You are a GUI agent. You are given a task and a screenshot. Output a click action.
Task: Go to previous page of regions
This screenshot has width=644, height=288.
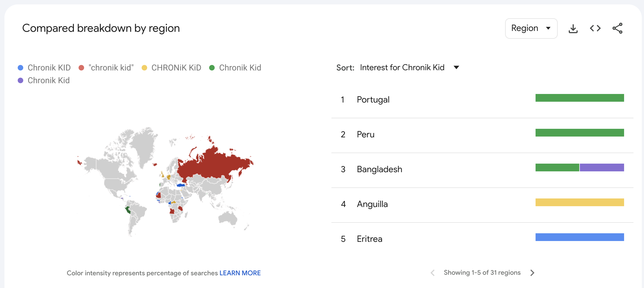pos(433,273)
